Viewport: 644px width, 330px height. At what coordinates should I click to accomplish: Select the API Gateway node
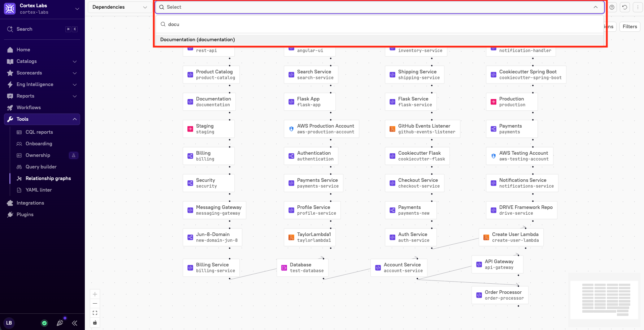(497, 264)
